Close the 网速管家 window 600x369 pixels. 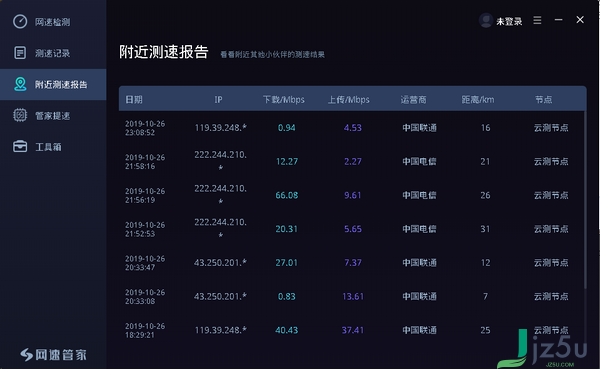click(x=580, y=20)
